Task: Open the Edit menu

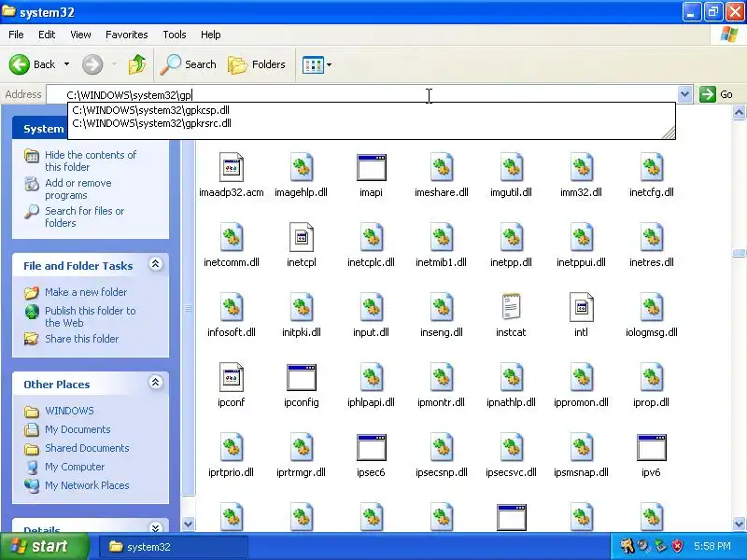Action: click(47, 35)
